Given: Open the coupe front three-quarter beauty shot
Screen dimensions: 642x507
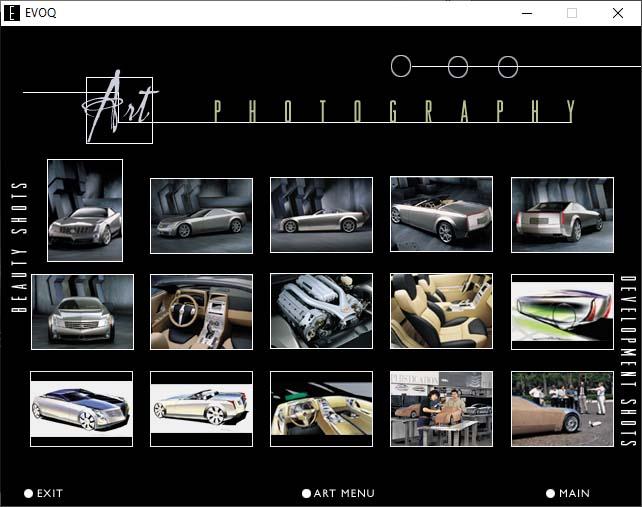Looking at the screenshot, I should point(201,216).
